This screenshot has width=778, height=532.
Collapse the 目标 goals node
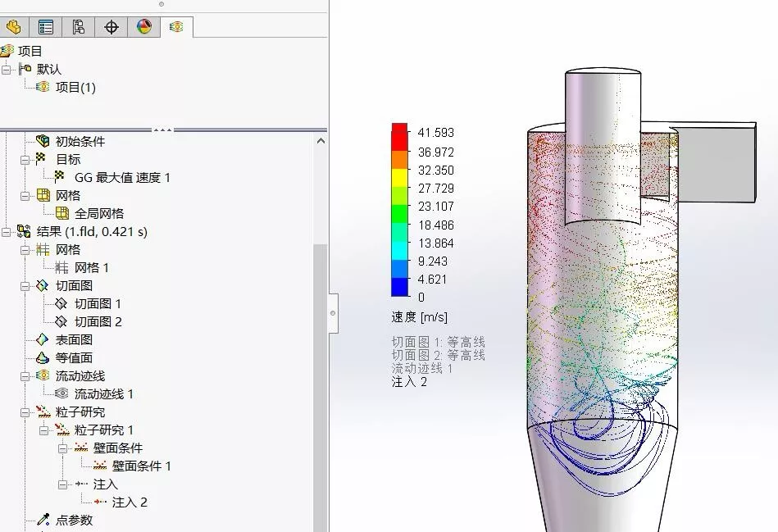[25, 159]
